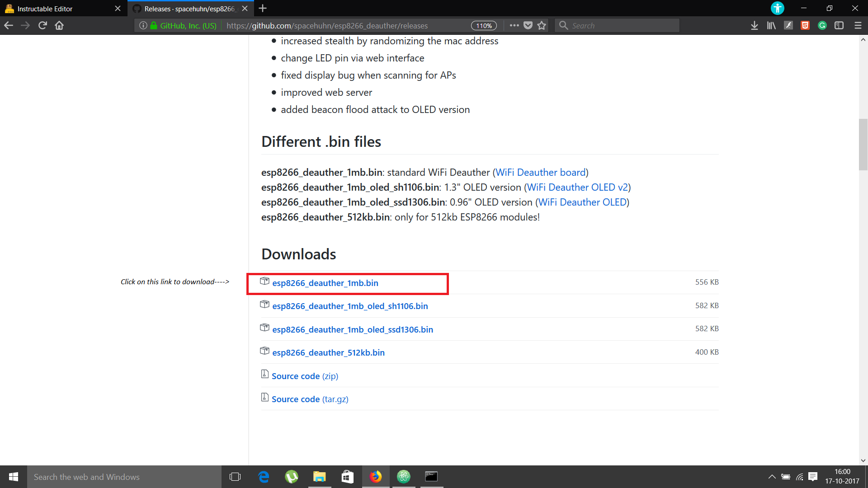Reset the 110% zoom level badge

tap(484, 26)
